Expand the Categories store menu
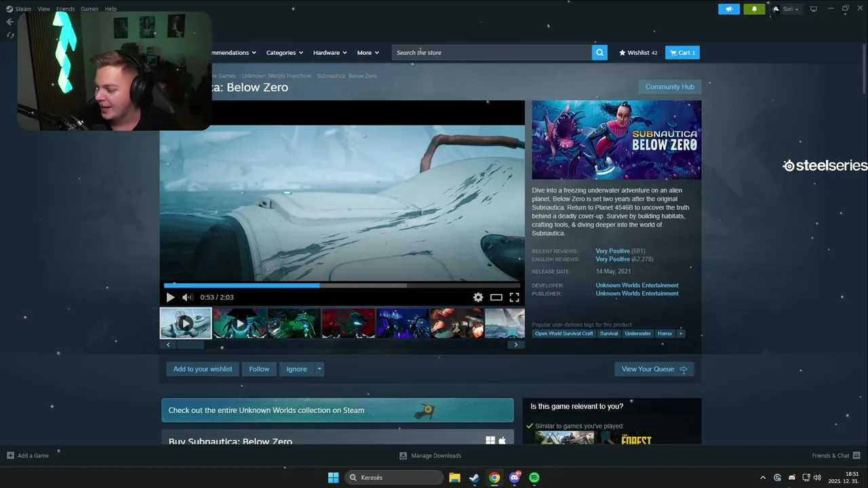868x488 pixels. [x=285, y=52]
